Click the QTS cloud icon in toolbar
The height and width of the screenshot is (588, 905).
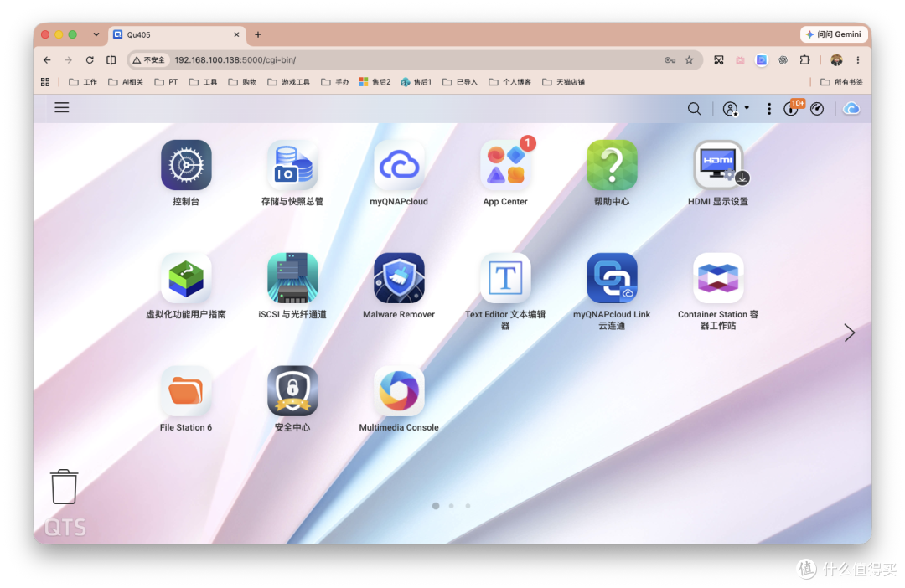(x=851, y=109)
